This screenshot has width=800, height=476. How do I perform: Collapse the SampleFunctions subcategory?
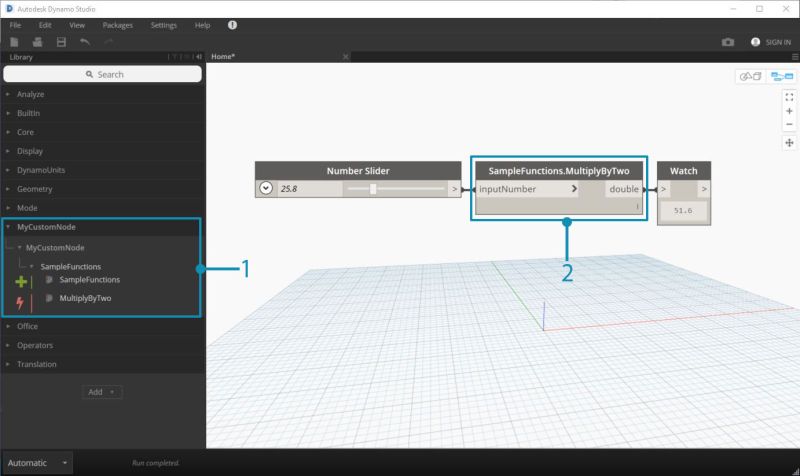pos(32,266)
